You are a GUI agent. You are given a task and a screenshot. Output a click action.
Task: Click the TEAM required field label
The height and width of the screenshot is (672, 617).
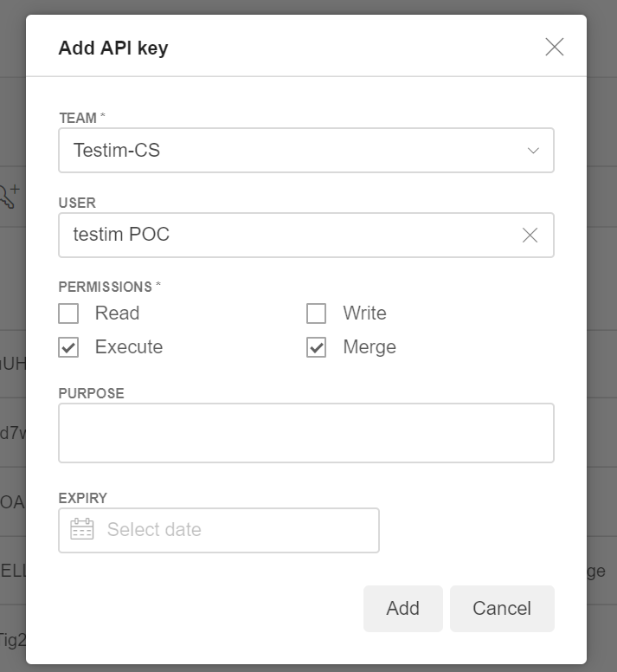(78, 118)
